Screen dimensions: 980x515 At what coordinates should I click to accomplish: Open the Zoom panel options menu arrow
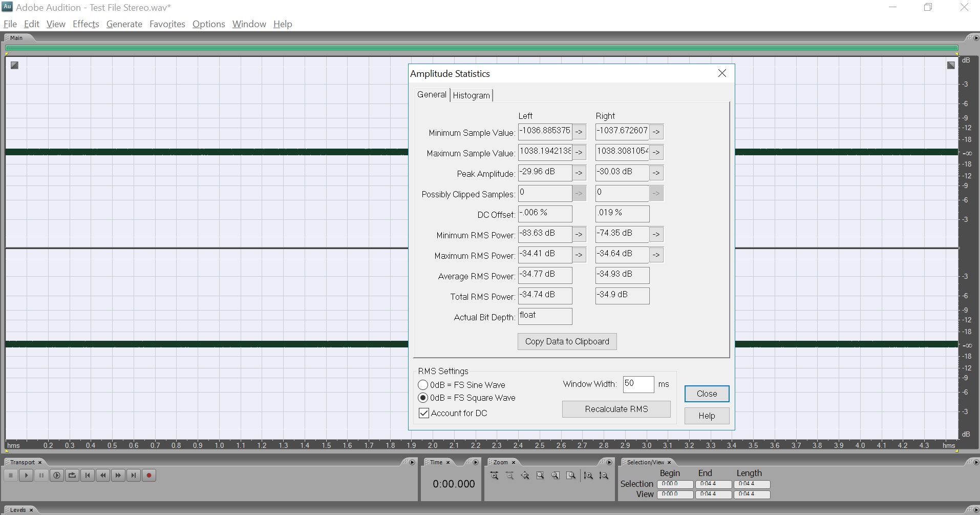pyautogui.click(x=609, y=462)
